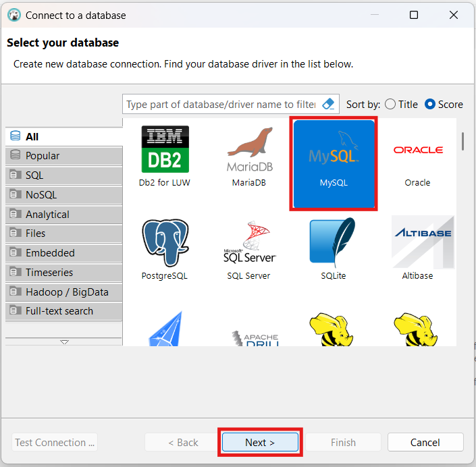476x467 pixels.
Task: Switch to Hadoop / BigData category
Action: pyautogui.click(x=64, y=292)
